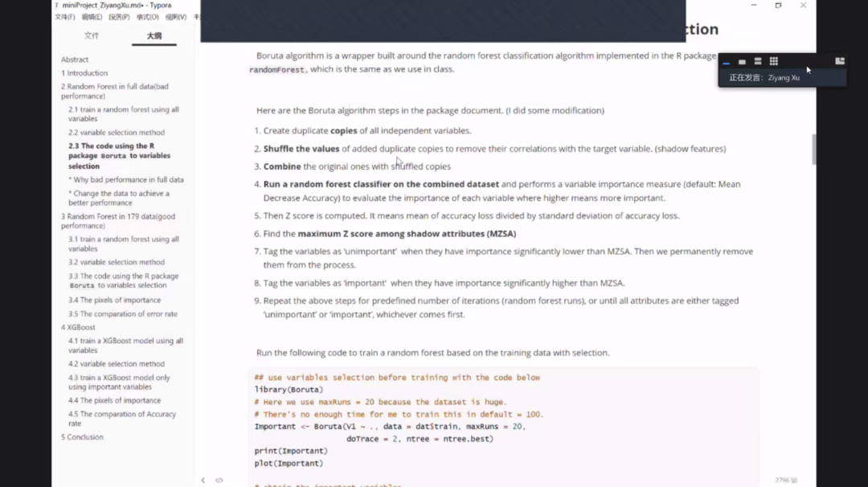Open outline item 3.4 The pixels of importance
The width and height of the screenshot is (868, 487).
point(115,300)
